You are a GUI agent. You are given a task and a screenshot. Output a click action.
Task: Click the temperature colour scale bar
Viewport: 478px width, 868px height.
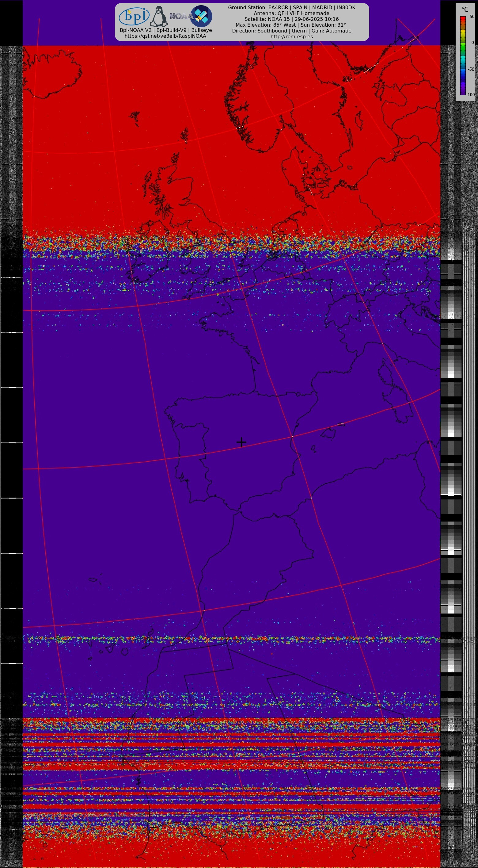[x=463, y=55]
